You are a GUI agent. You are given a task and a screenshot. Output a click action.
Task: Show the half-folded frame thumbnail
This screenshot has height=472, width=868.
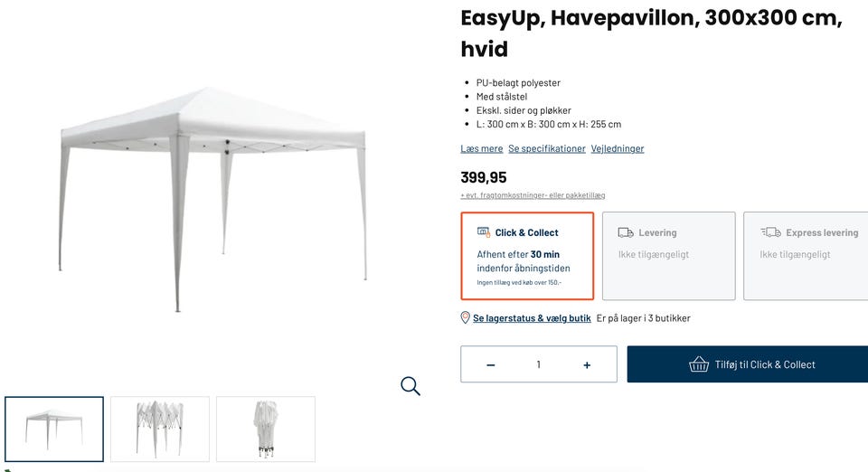(160, 429)
